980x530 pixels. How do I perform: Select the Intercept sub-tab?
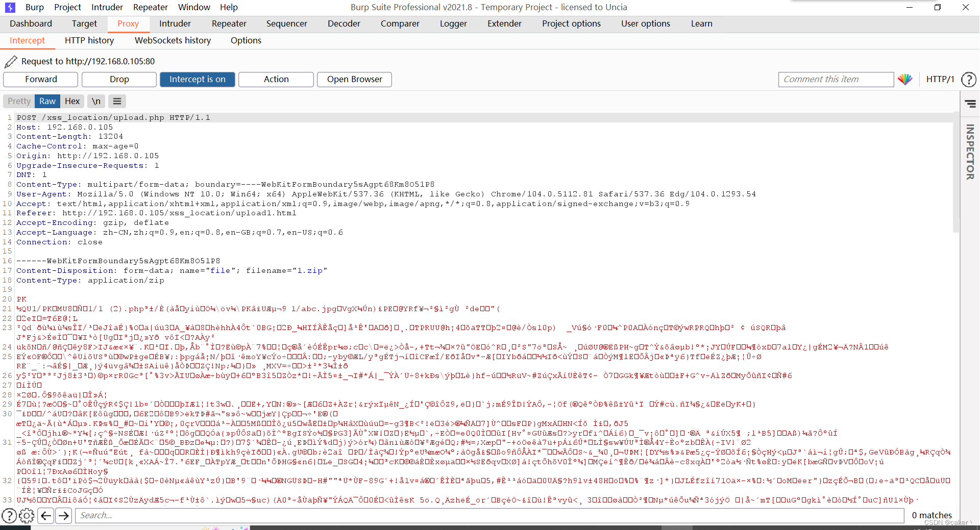pos(27,40)
